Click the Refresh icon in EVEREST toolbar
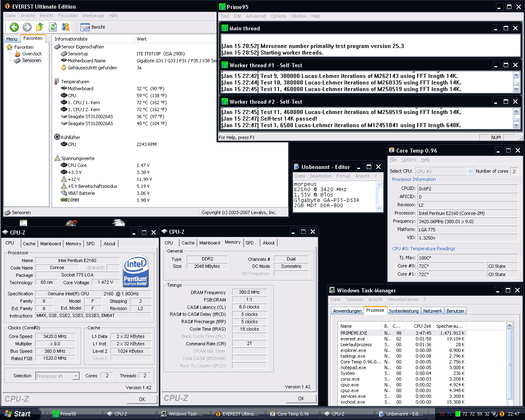Image resolution: width=525 pixels, height=420 pixels. click(52, 27)
